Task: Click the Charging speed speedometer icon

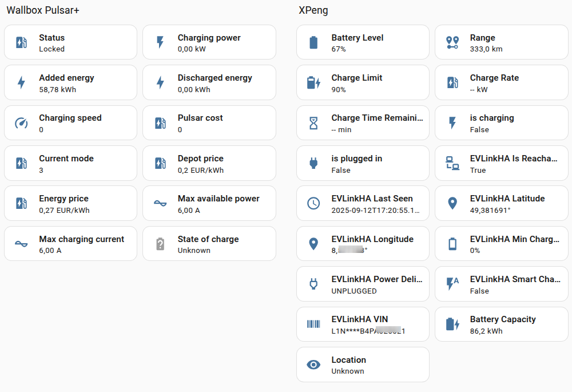Action: coord(21,123)
